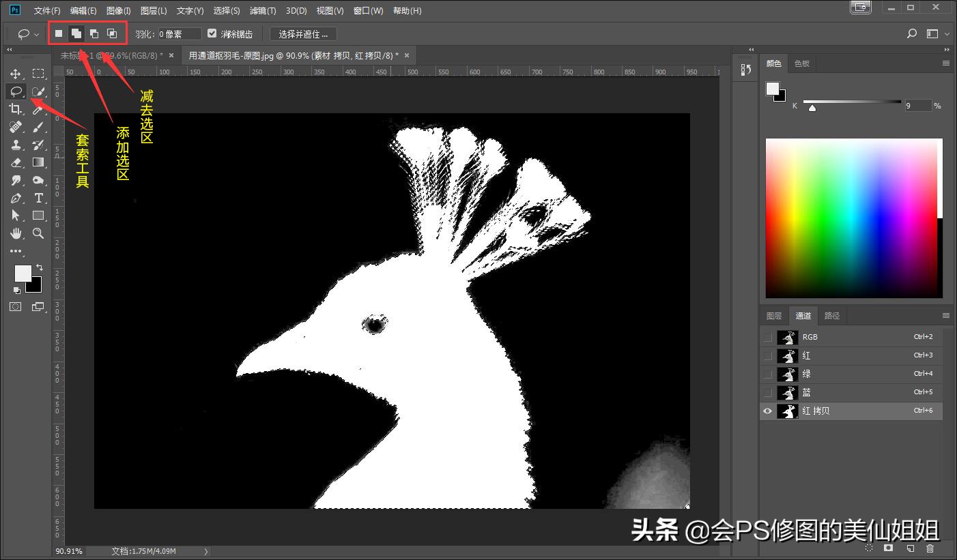Image resolution: width=957 pixels, height=560 pixels.
Task: Uncheck the 消除锯齿 anti-alias checkbox
Action: tap(212, 33)
